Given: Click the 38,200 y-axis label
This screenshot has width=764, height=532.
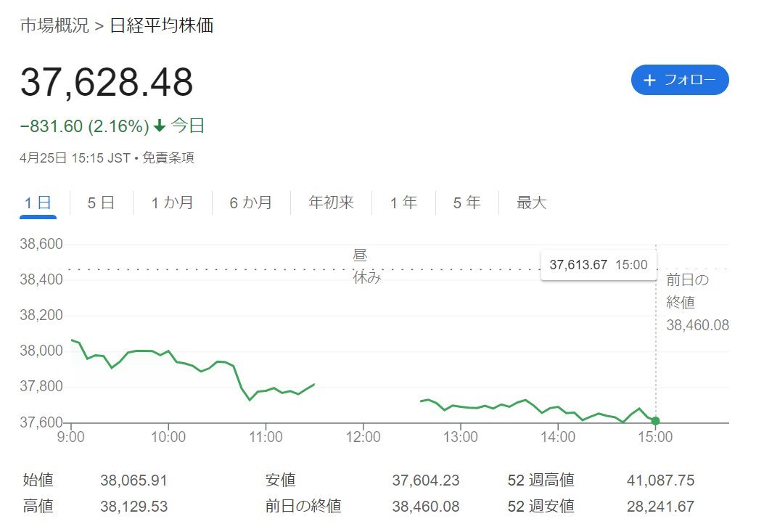Looking at the screenshot, I should [x=41, y=315].
